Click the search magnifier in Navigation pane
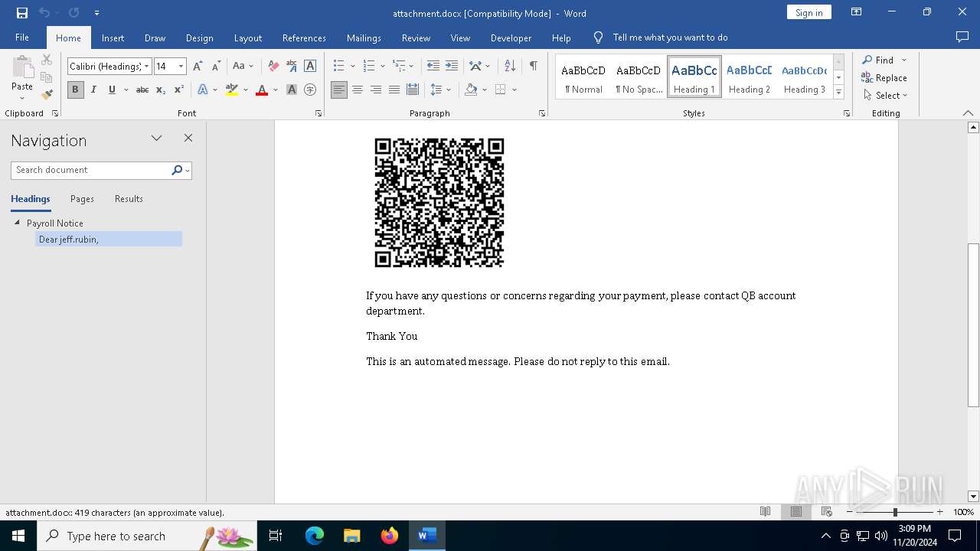This screenshot has width=980, height=551. pyautogui.click(x=177, y=170)
